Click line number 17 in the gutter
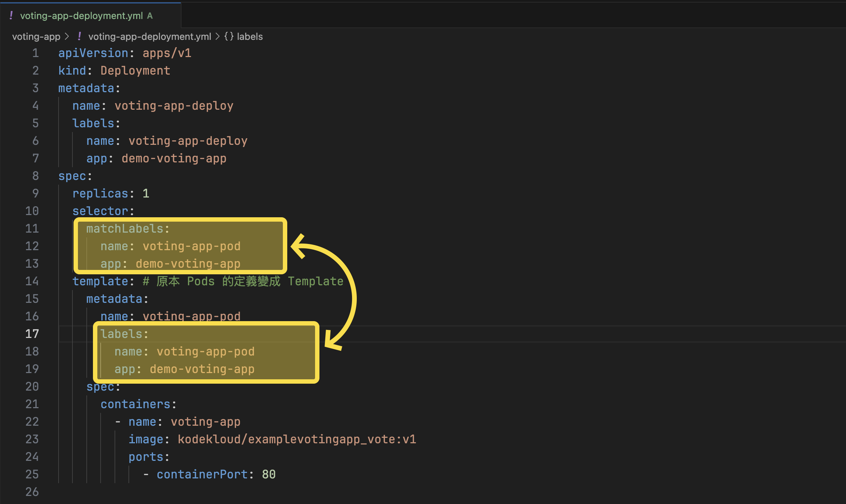 click(32, 334)
